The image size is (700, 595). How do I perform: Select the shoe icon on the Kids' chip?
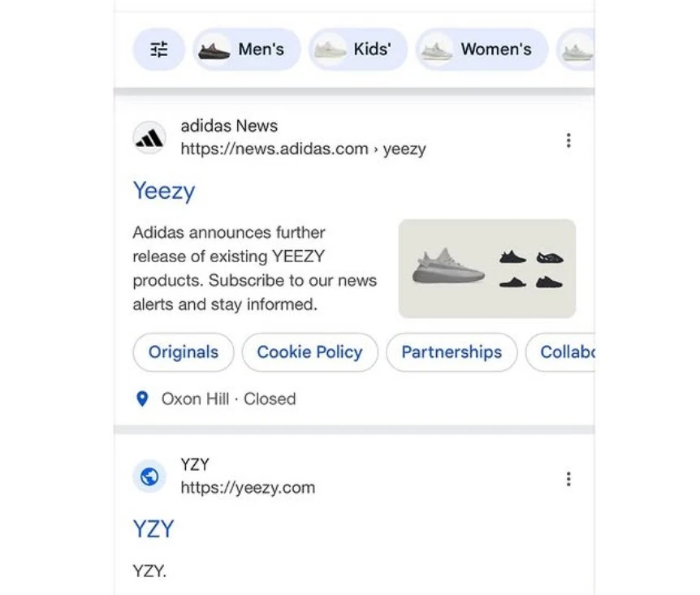[x=327, y=50]
